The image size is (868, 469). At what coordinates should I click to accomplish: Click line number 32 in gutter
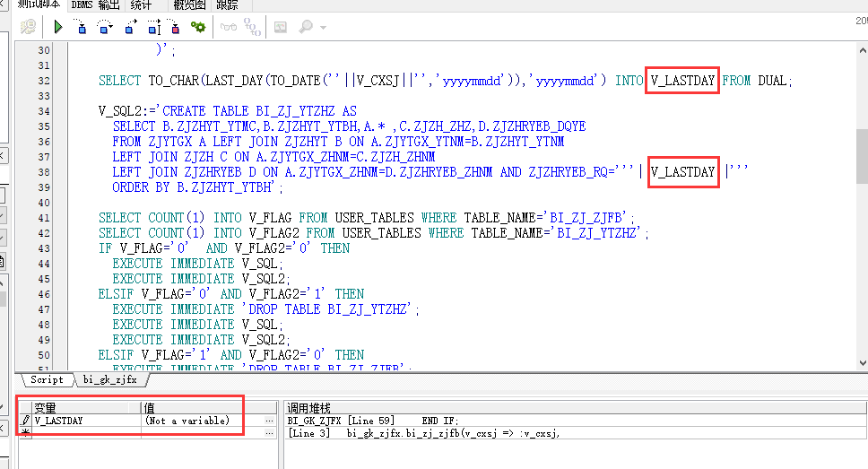(44, 81)
